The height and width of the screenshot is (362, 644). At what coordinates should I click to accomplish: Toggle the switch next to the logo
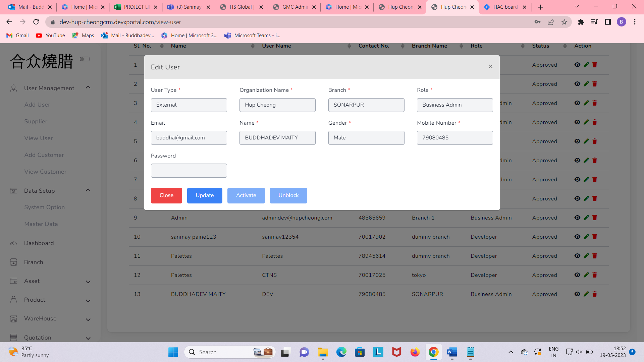tap(85, 59)
